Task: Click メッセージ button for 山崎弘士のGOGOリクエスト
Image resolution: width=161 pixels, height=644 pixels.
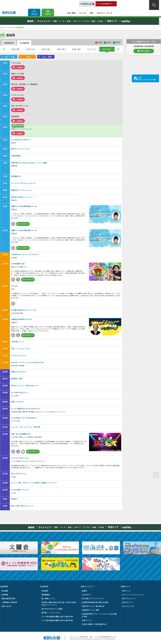Action: 28,335
